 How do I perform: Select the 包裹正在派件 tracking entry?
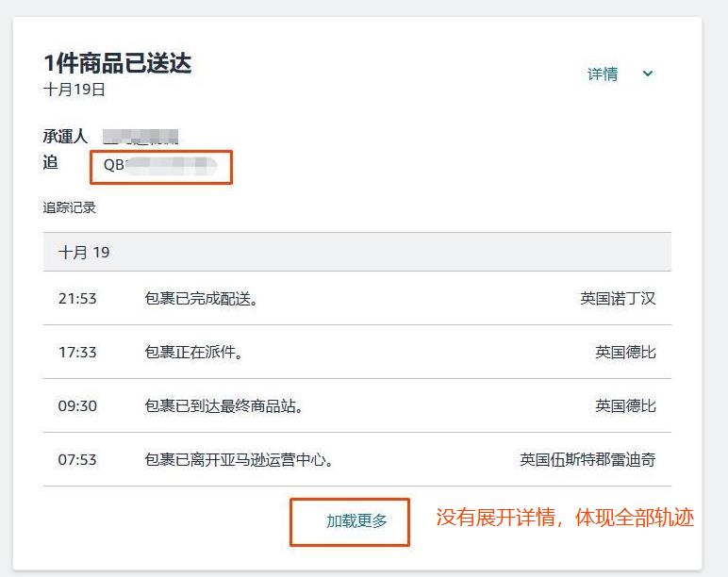[193, 353]
